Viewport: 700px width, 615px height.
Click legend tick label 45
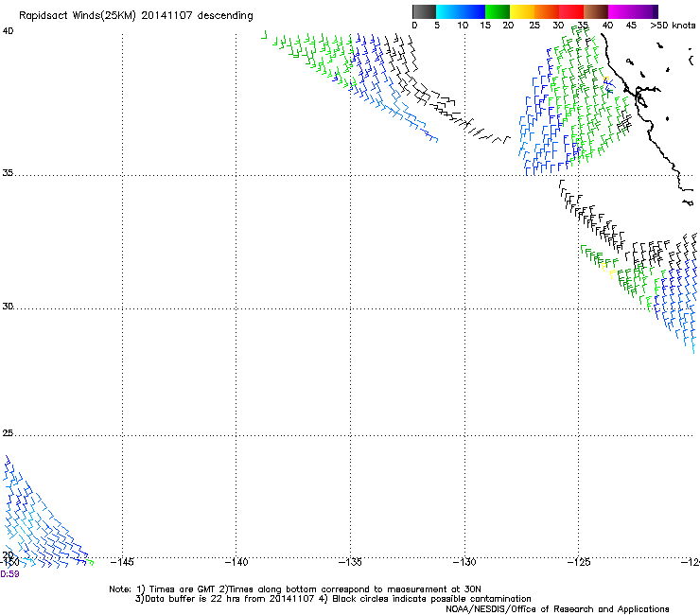coord(631,26)
